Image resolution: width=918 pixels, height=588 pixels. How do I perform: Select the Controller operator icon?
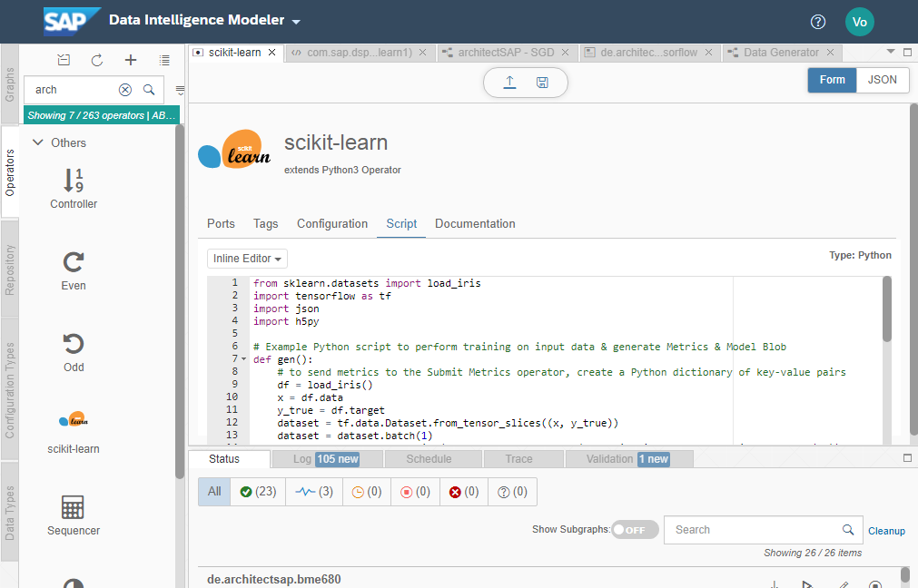[74, 181]
